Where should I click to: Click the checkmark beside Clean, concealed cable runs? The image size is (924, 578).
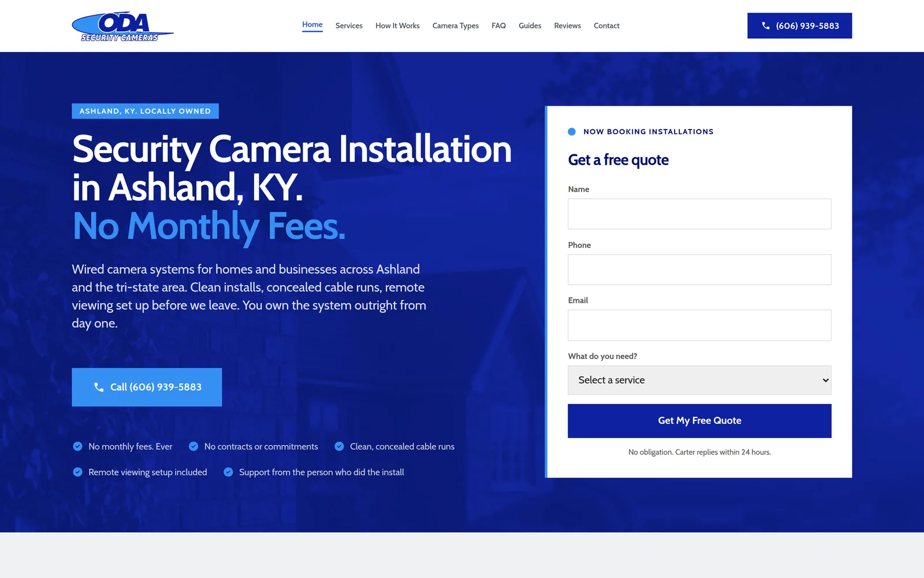pyautogui.click(x=339, y=446)
